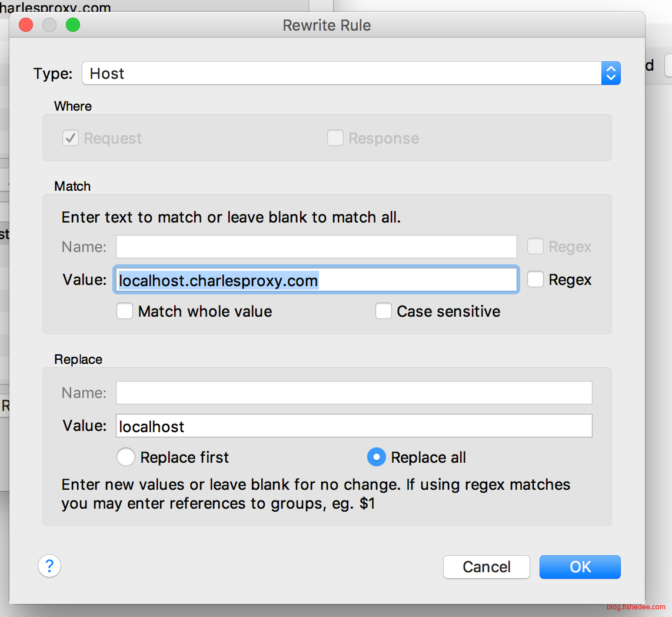
Task: Select the Replace all radio button
Action: point(376,457)
